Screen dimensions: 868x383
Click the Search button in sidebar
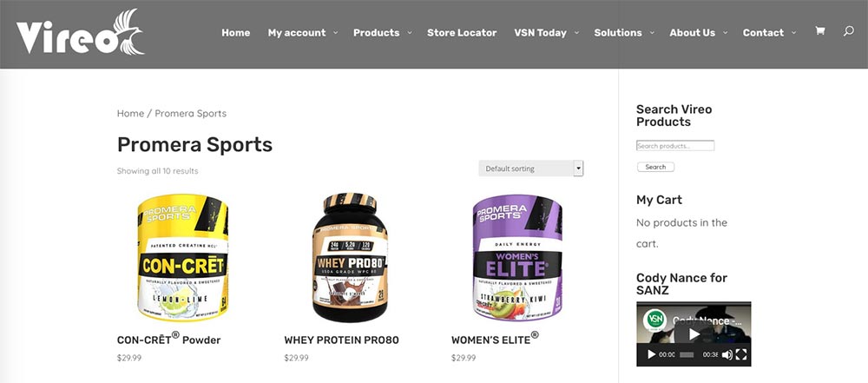pos(655,167)
